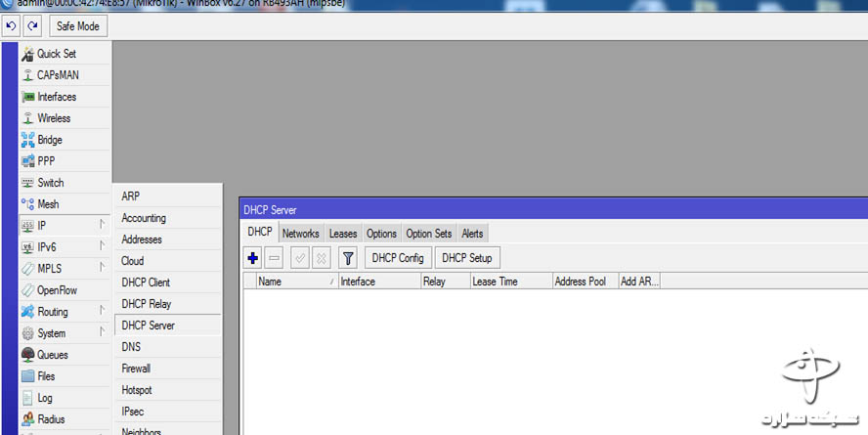
Task: Click the Redo arrow icon
Action: [x=32, y=26]
